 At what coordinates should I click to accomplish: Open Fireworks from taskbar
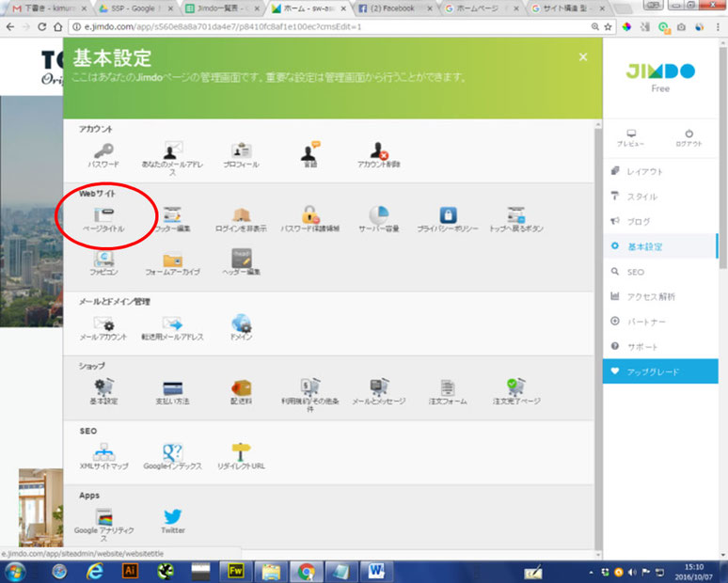pos(235,572)
